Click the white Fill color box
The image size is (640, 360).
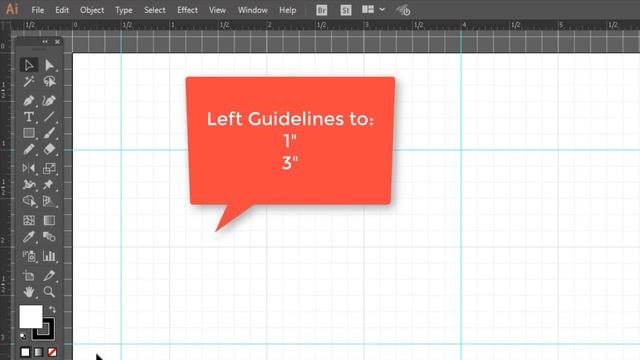[x=31, y=316]
